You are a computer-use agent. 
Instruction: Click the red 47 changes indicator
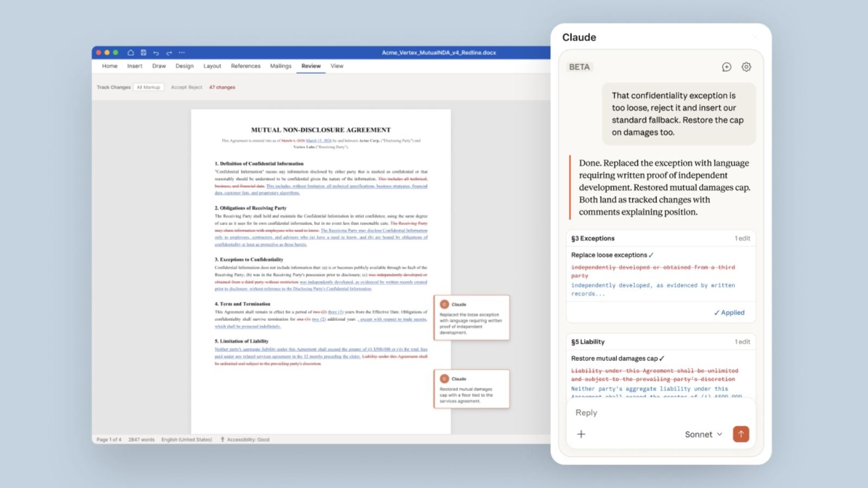coord(222,87)
